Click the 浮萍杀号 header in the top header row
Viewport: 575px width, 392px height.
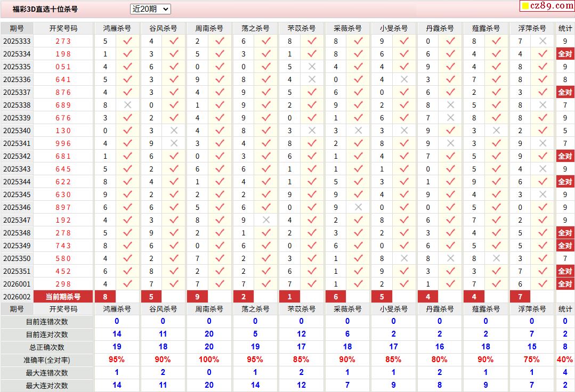532,29
